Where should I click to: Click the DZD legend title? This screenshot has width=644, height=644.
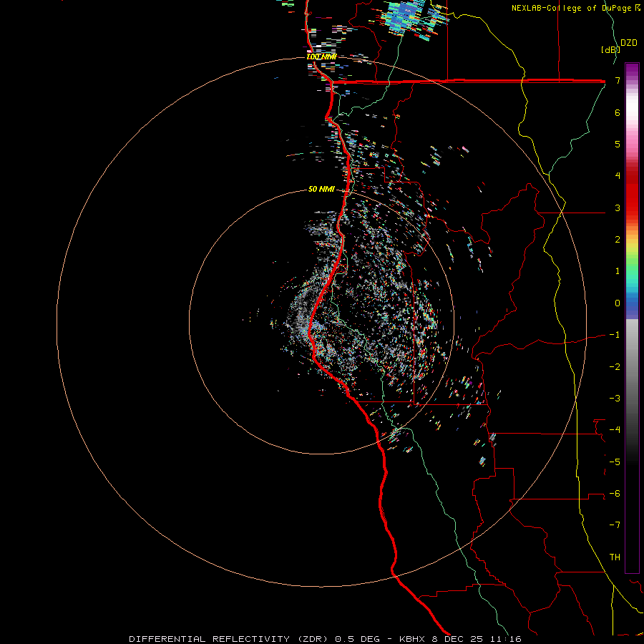tap(629, 43)
